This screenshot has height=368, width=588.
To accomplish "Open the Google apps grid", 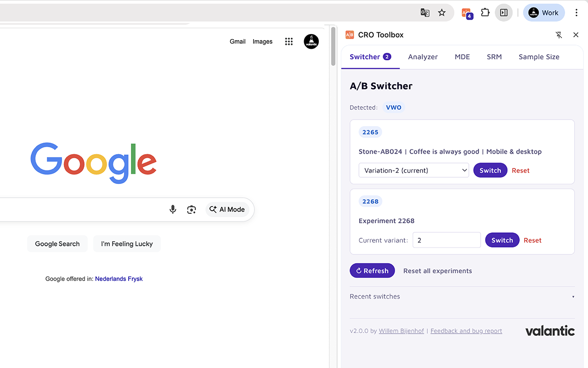I will 288,41.
